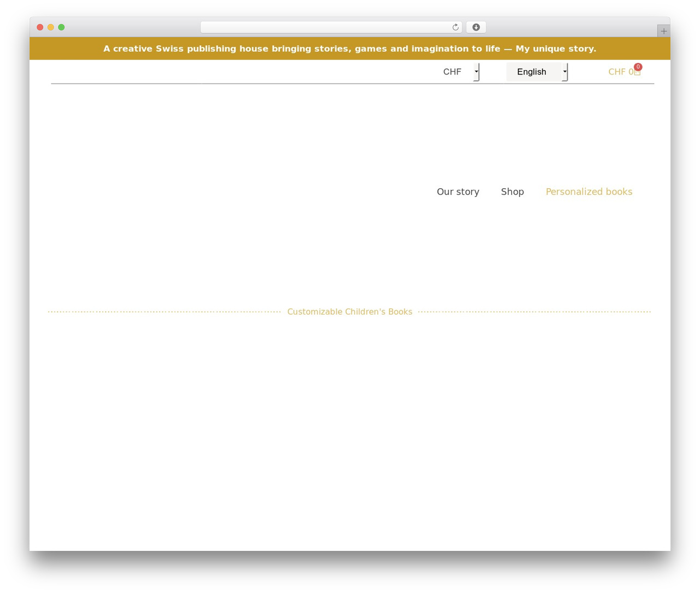Focus the browser address bar
This screenshot has height=593, width=700.
331,27
